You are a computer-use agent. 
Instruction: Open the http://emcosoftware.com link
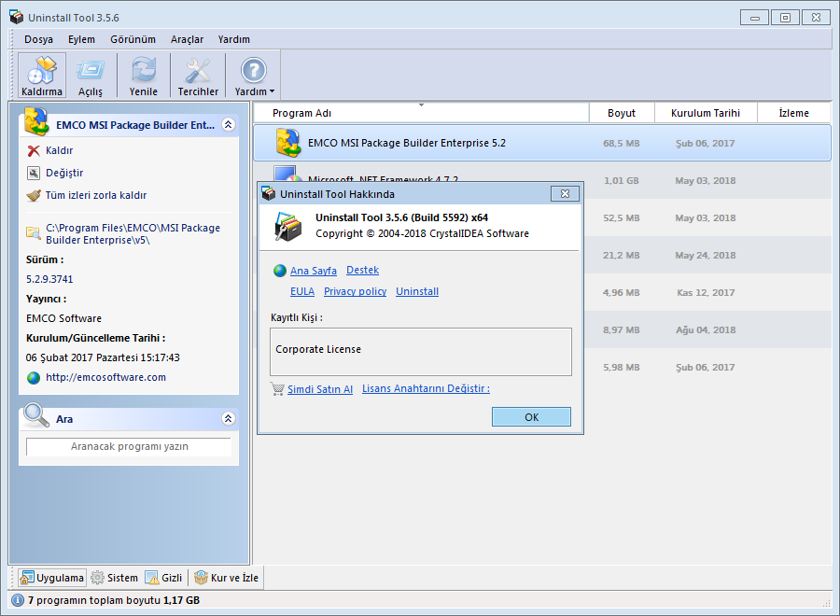click(x=105, y=377)
